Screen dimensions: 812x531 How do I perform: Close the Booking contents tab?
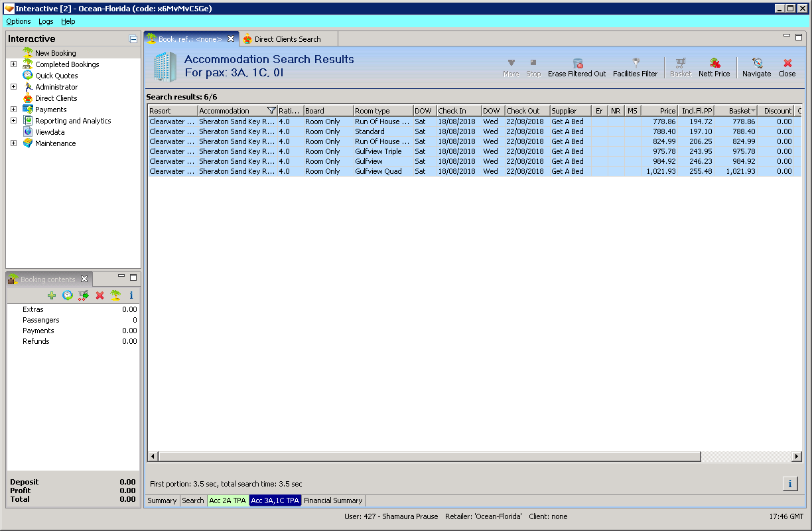pyautogui.click(x=84, y=279)
